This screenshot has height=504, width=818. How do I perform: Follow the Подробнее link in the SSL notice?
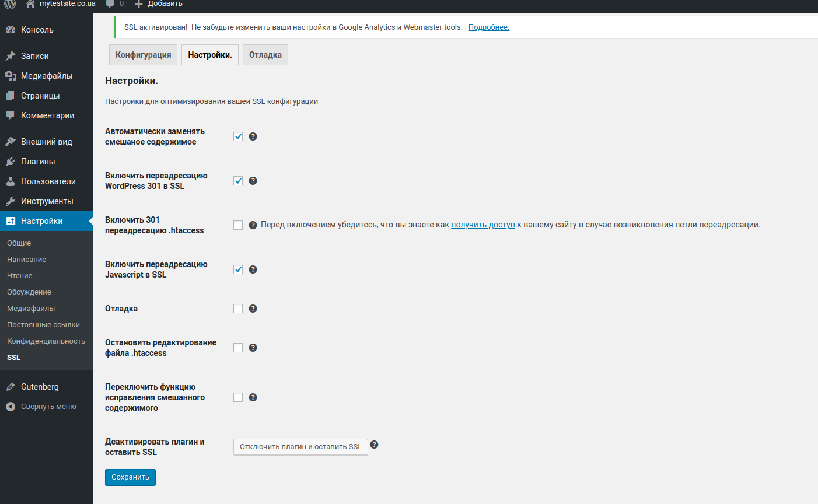click(x=488, y=27)
